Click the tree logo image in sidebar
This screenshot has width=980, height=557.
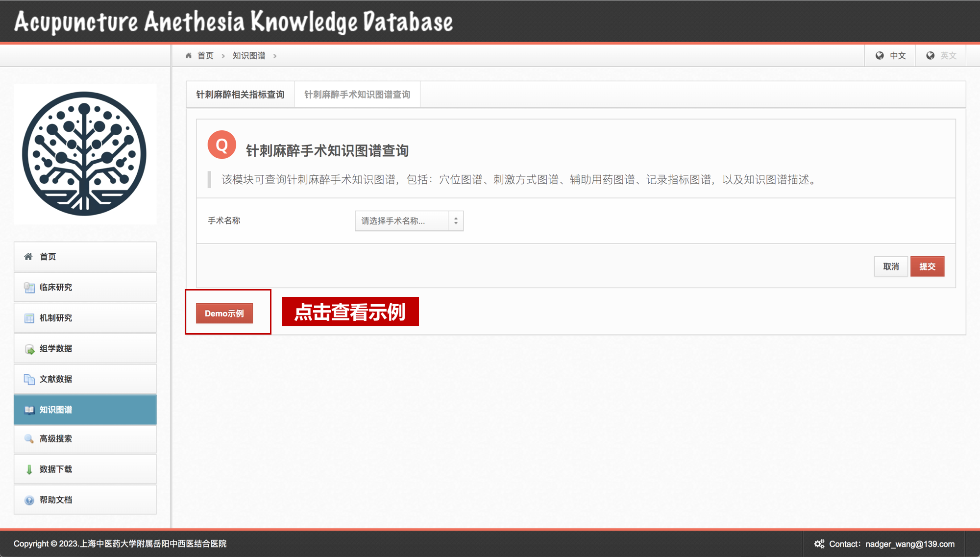point(85,154)
